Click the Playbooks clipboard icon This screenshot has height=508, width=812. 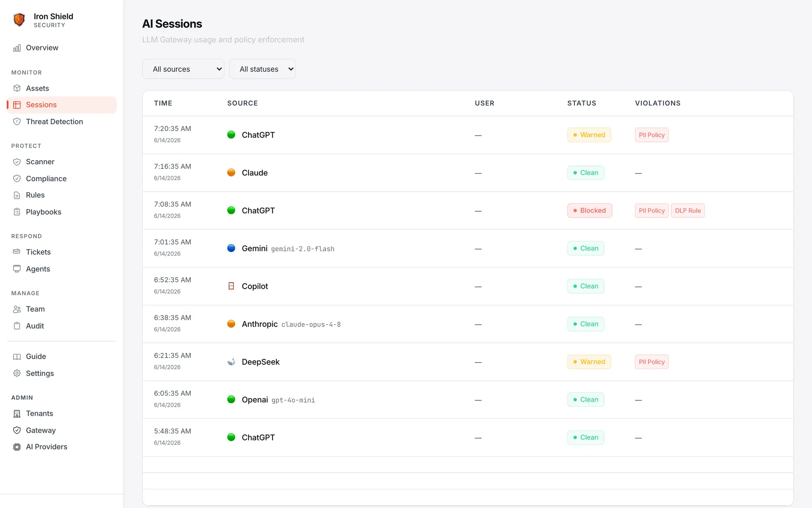17,212
